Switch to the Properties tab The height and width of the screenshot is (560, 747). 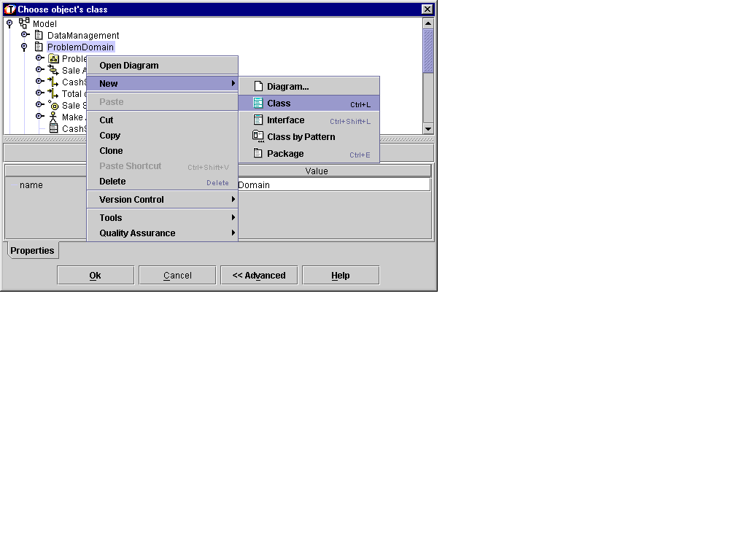(x=32, y=251)
